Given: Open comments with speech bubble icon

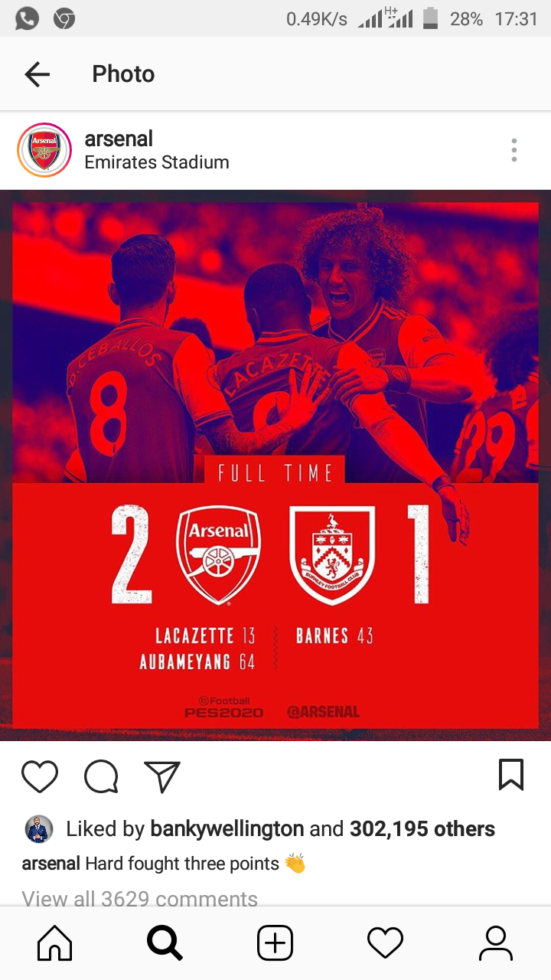Looking at the screenshot, I should 101,776.
